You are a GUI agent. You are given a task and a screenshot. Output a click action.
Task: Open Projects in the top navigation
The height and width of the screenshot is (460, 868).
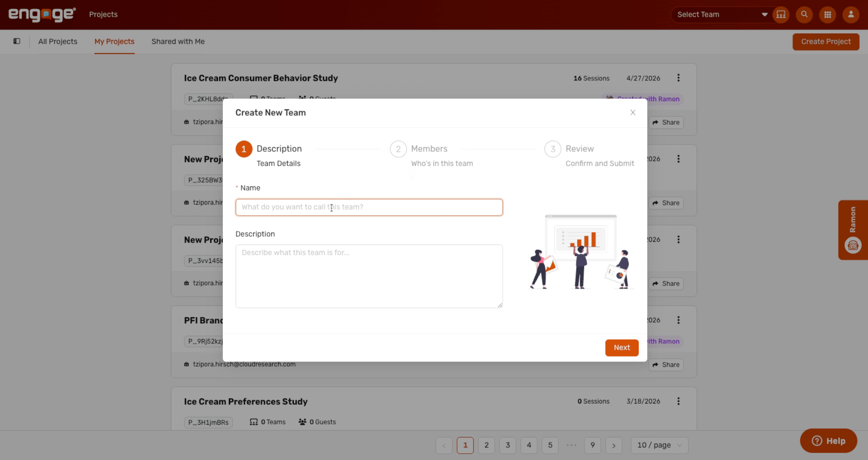pyautogui.click(x=103, y=14)
